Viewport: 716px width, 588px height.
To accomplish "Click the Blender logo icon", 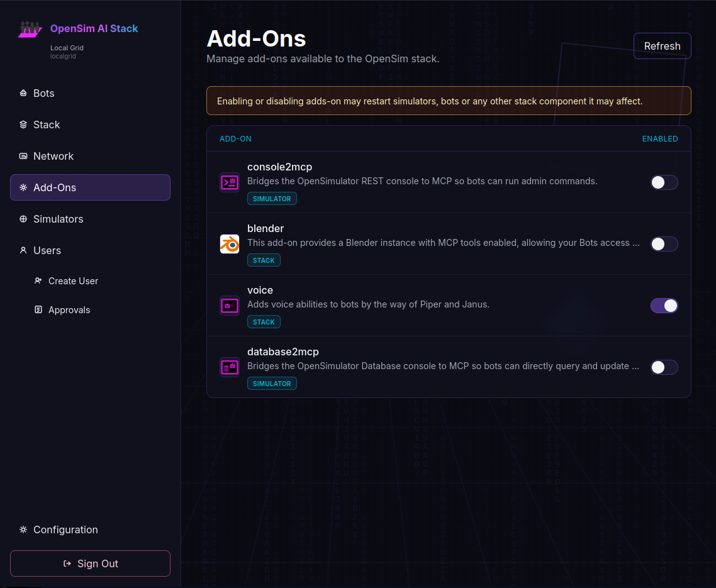I will pyautogui.click(x=230, y=244).
